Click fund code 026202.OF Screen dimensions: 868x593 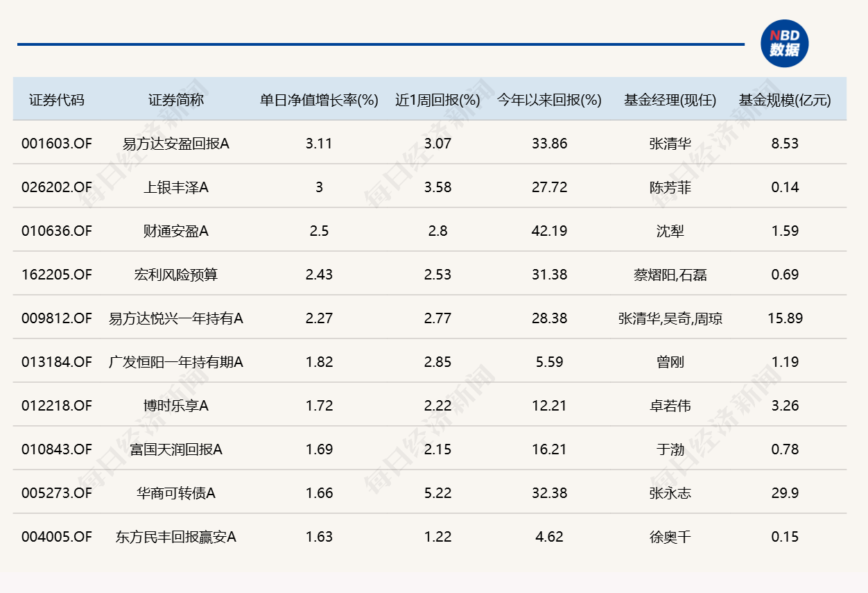pos(56,187)
